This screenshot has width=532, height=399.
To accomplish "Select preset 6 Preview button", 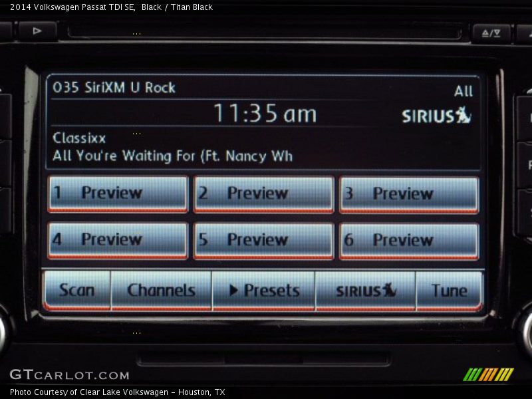I will [x=409, y=241].
